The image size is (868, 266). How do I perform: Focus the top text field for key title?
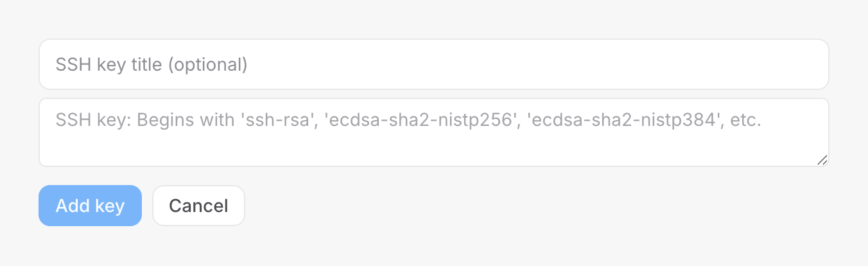(433, 64)
